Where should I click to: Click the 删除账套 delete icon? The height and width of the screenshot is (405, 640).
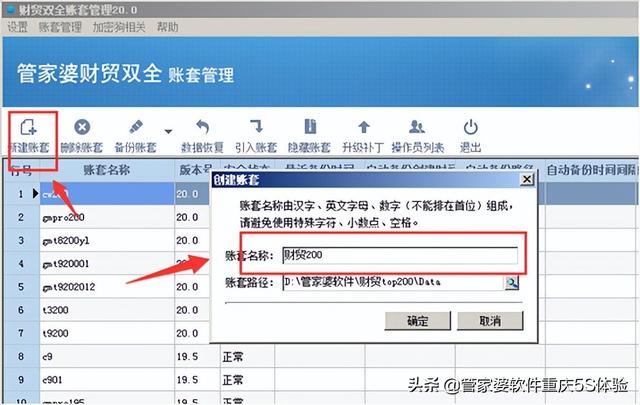(82, 127)
